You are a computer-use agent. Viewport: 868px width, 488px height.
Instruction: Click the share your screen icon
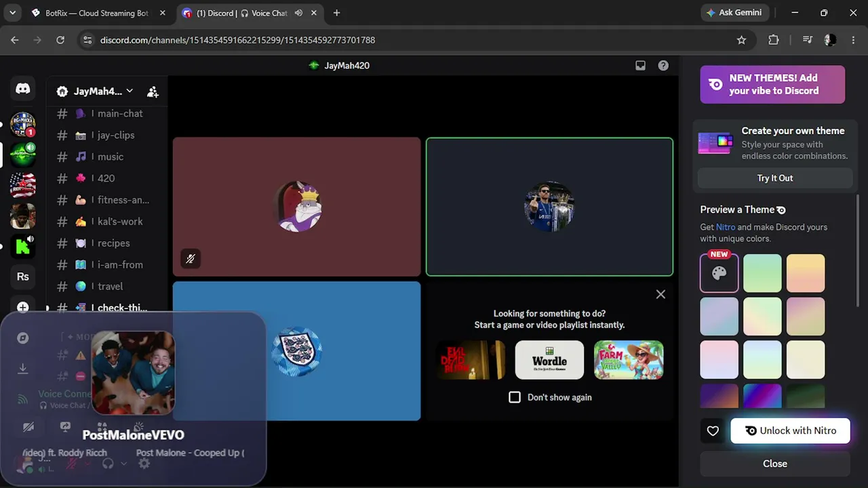(x=65, y=427)
